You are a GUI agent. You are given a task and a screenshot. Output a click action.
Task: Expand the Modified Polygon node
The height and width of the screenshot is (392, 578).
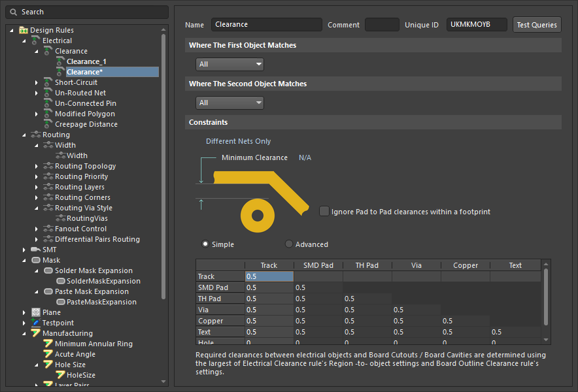[x=36, y=114]
